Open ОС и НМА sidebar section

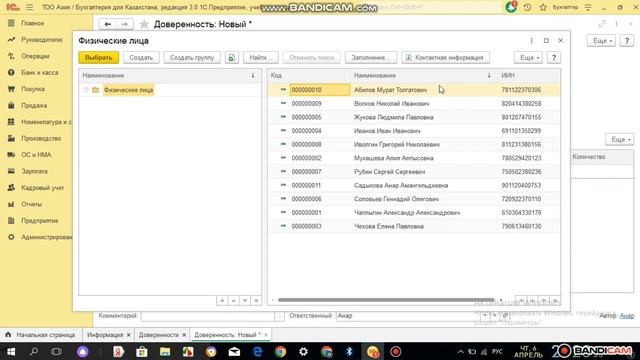(x=36, y=155)
